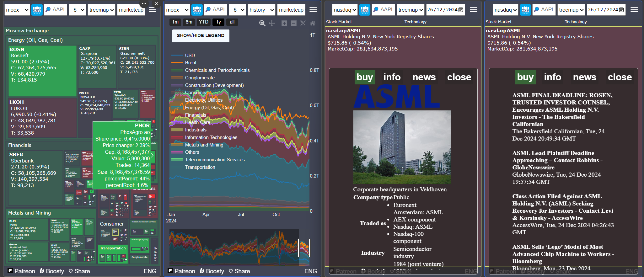Click right handle of chart range slider

(x=309, y=248)
